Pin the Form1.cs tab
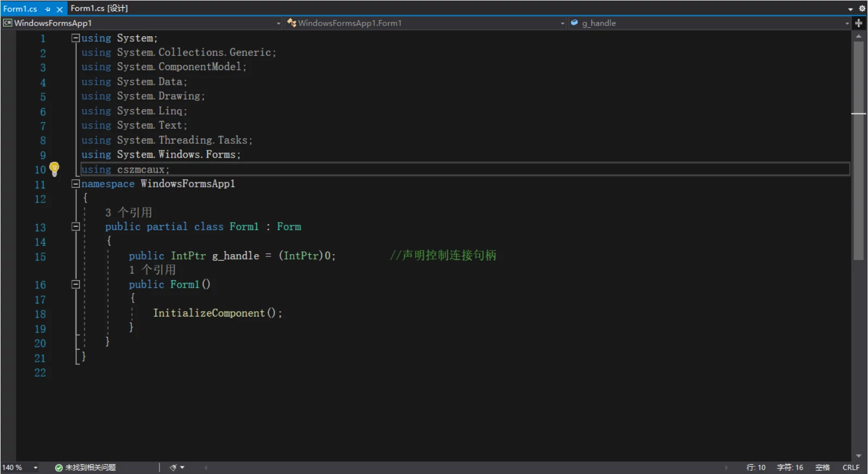868x474 pixels. [48, 9]
